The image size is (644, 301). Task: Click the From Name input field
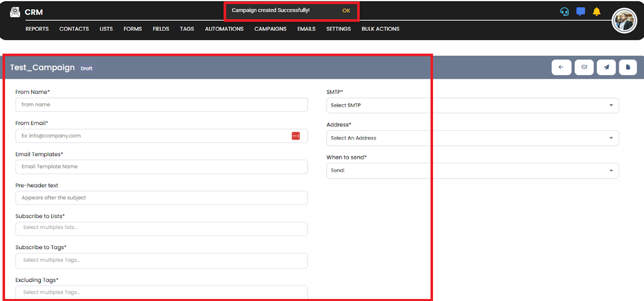(x=161, y=105)
